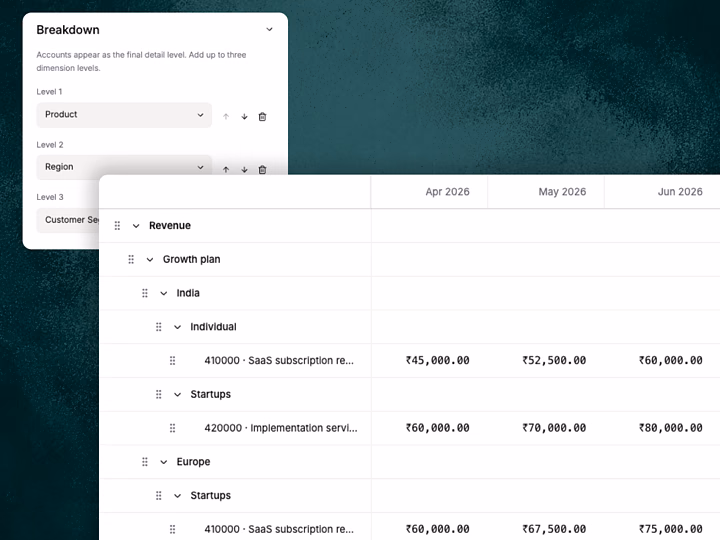The height and width of the screenshot is (540, 720).
Task: Click the Europe row drag handle
Action: [145, 462]
